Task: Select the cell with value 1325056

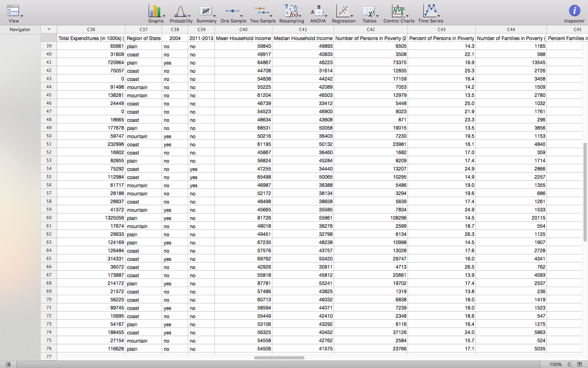Action: [91, 218]
